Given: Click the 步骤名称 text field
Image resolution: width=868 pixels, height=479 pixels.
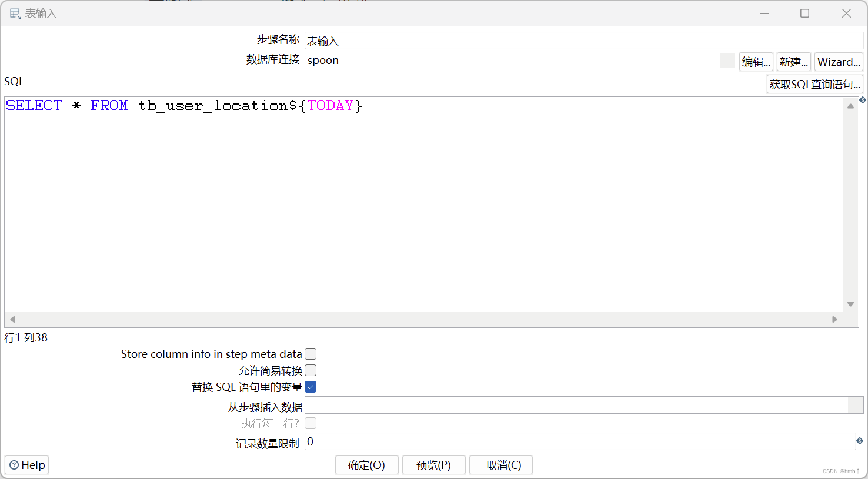Looking at the screenshot, I should [x=584, y=41].
